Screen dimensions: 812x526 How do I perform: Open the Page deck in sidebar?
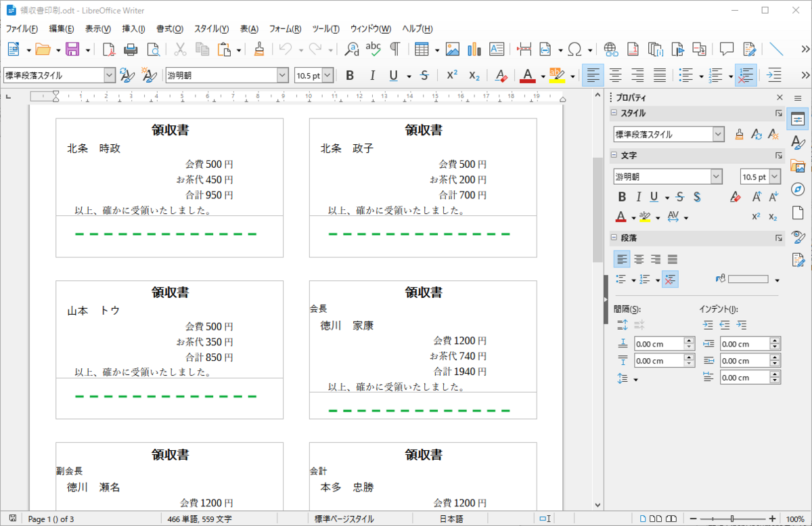click(798, 213)
